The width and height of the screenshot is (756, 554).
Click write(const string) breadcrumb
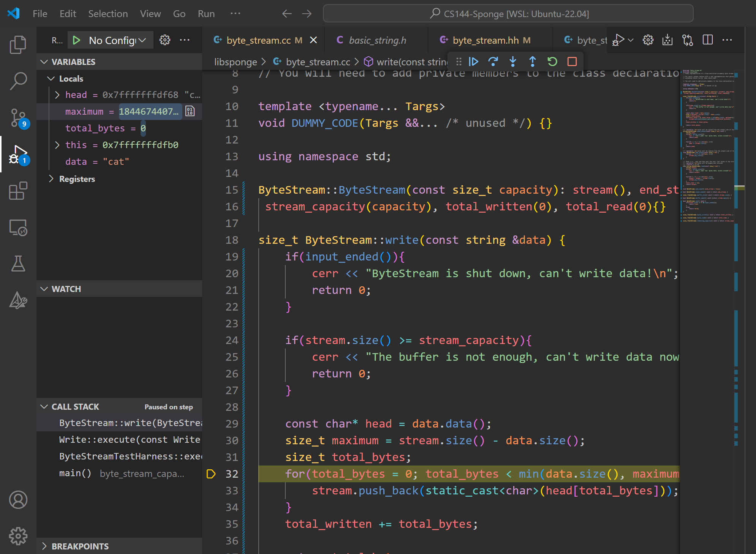(412, 62)
